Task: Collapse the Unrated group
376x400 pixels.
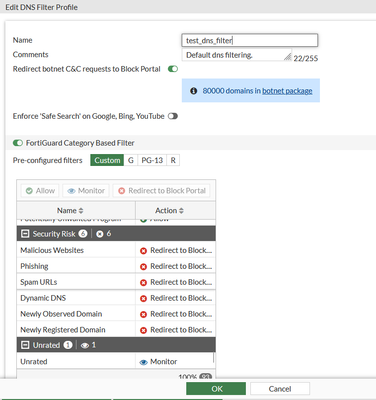Action: [x=25, y=345]
